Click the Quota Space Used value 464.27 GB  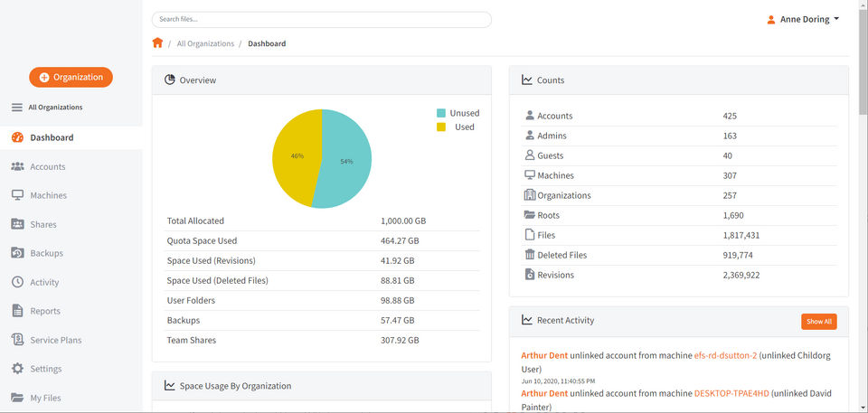pos(400,240)
